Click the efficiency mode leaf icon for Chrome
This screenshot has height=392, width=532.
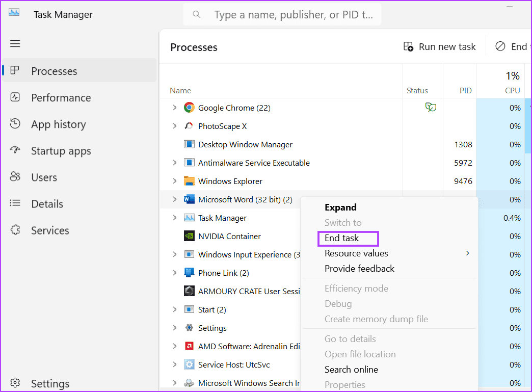(431, 108)
